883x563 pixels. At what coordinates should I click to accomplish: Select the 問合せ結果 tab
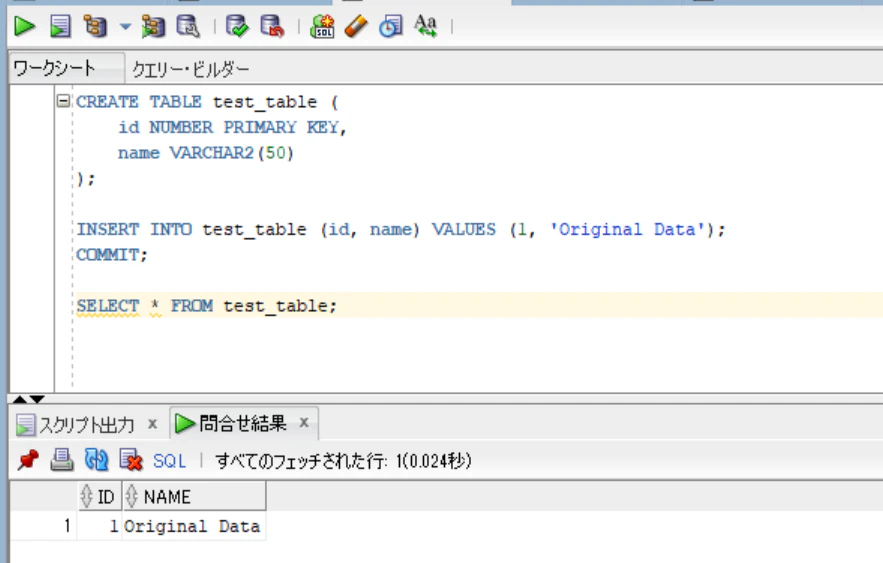pos(243,423)
